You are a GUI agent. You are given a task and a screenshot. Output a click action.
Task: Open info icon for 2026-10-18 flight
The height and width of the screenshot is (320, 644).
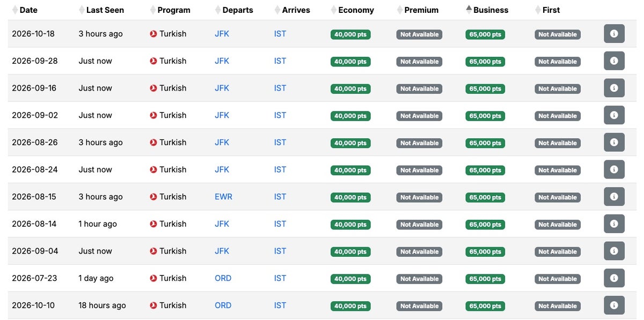click(614, 34)
